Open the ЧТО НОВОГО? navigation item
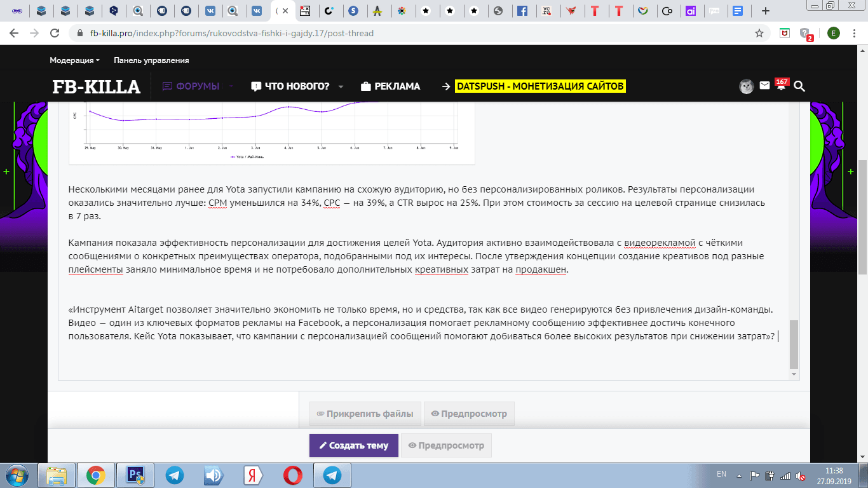868x488 pixels. [290, 86]
